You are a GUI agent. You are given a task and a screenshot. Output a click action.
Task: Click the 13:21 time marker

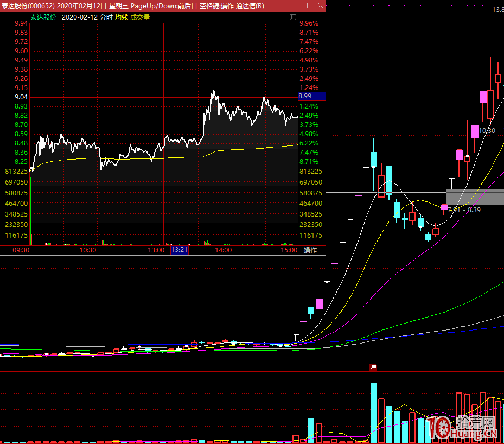pos(180,250)
